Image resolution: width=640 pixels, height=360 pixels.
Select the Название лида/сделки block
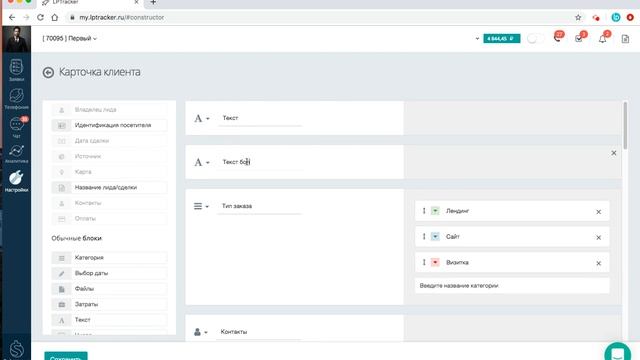click(x=109, y=187)
